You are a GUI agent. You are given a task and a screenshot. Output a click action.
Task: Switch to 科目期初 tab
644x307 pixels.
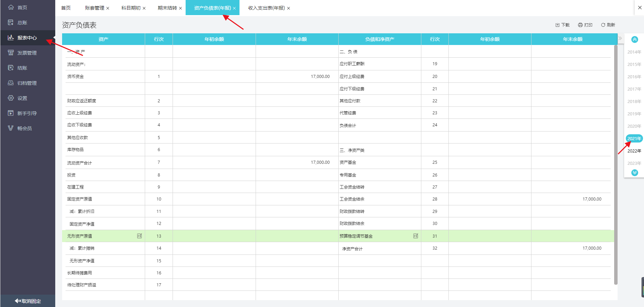click(x=131, y=8)
